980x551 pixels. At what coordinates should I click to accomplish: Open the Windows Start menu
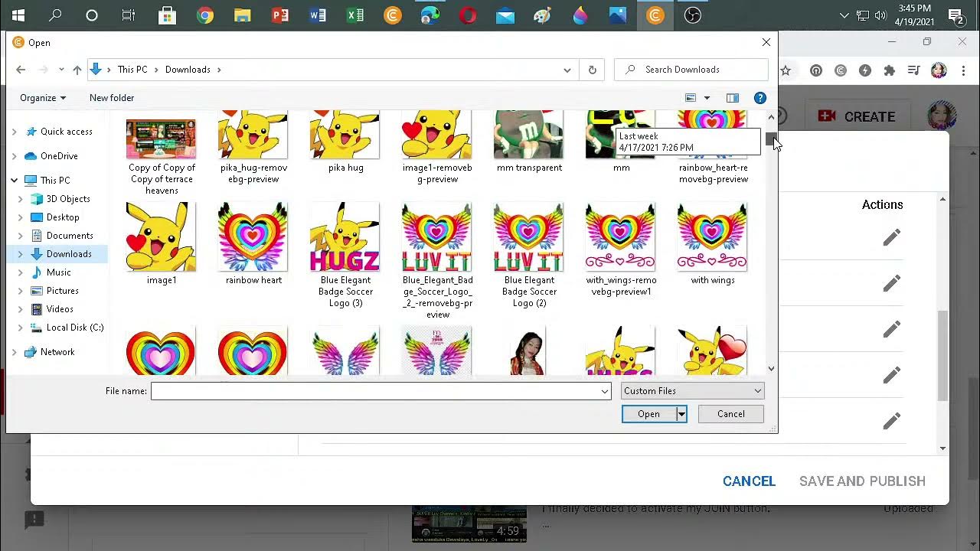(x=18, y=15)
